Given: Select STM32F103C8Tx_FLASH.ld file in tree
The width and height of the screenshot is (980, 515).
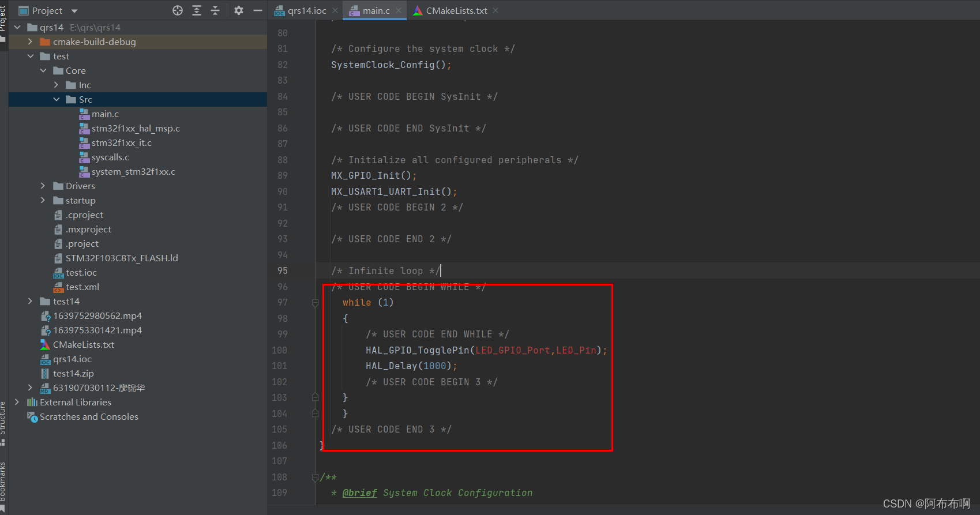Looking at the screenshot, I should (x=122, y=258).
